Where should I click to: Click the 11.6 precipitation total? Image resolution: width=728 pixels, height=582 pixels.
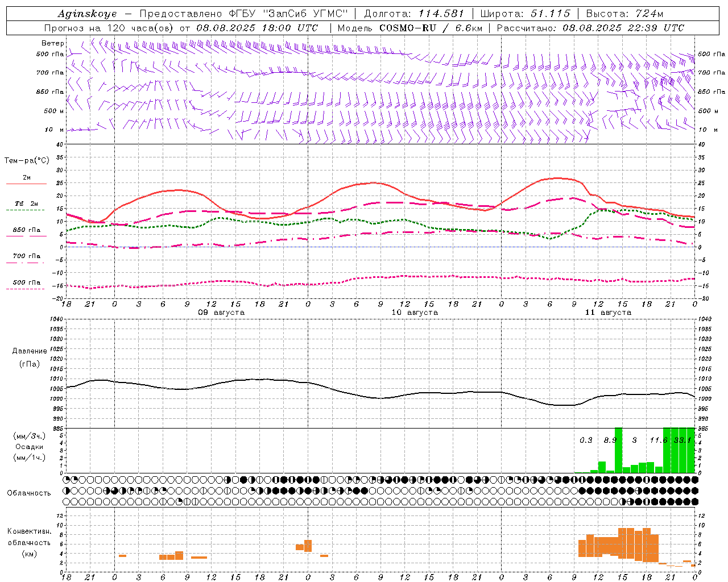pos(659,440)
